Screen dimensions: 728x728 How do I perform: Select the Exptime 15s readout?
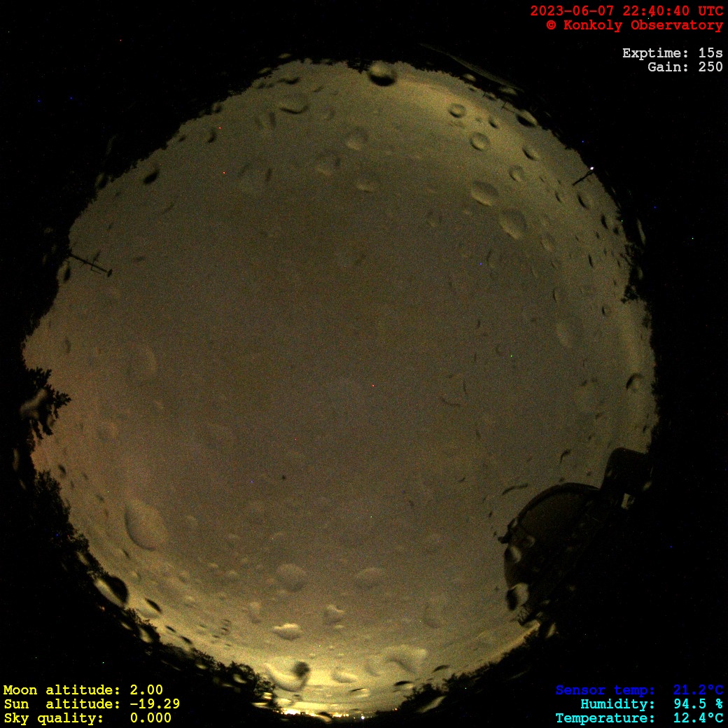click(672, 53)
